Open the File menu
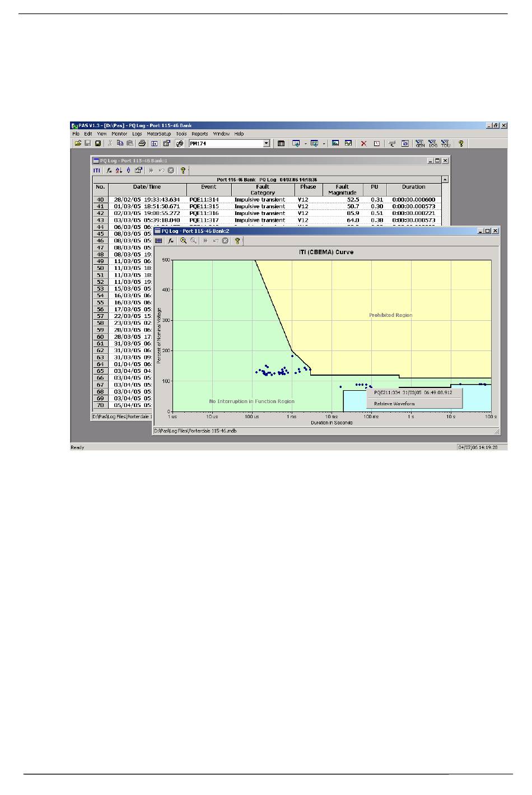Screen dimensions: 532x795 coord(76,134)
